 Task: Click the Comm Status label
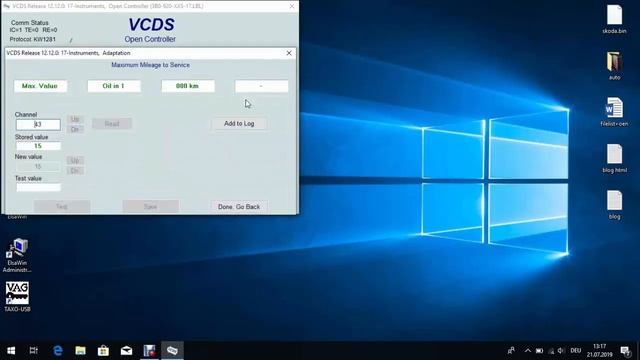30,23
